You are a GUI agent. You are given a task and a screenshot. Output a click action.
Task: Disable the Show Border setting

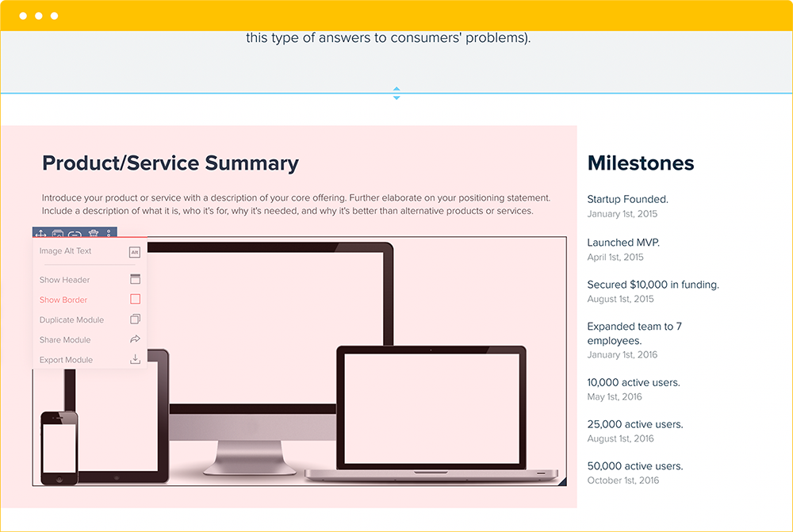click(63, 300)
